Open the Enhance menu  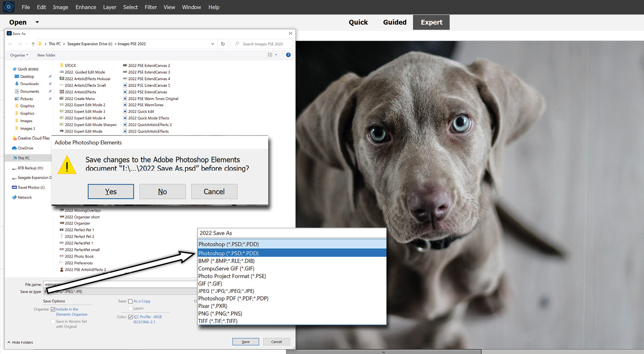pos(86,7)
